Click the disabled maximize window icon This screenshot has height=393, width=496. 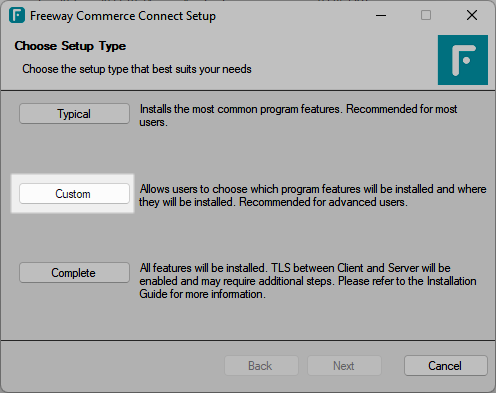426,15
